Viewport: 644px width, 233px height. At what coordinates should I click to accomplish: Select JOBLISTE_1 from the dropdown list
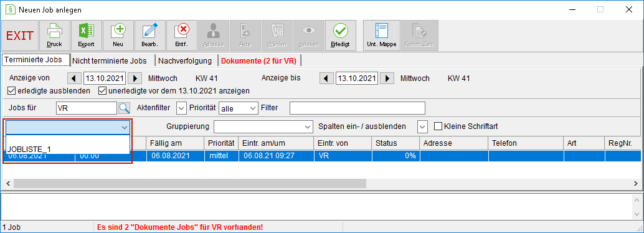click(x=68, y=149)
